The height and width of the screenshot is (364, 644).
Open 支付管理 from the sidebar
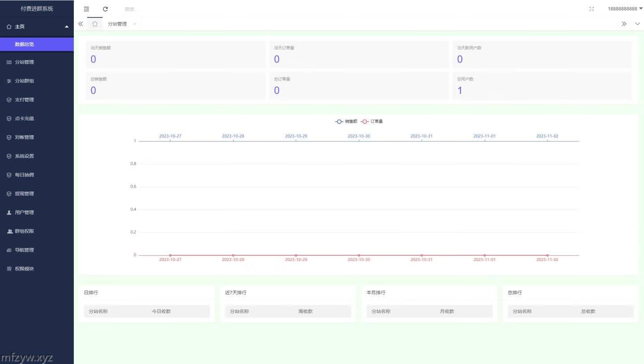coord(25,100)
